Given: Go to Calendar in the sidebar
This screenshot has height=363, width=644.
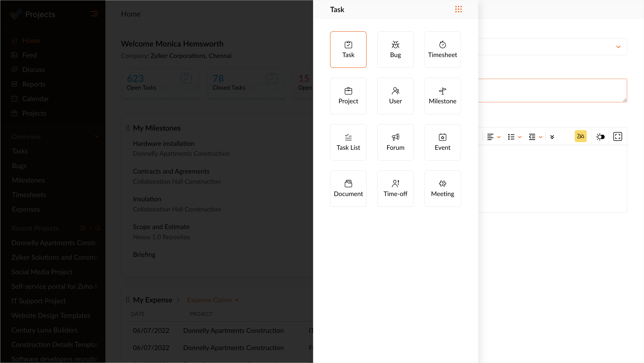Looking at the screenshot, I should (x=35, y=99).
